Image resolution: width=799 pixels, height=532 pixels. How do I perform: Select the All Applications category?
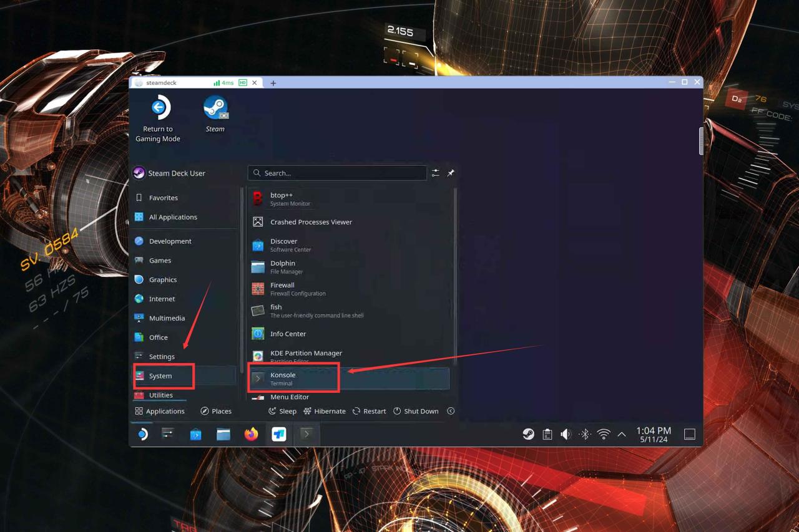[x=185, y=217]
